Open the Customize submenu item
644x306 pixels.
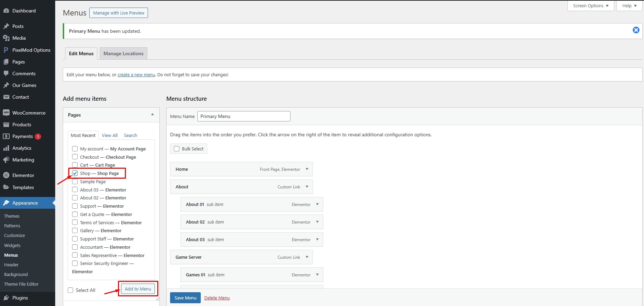[14, 235]
